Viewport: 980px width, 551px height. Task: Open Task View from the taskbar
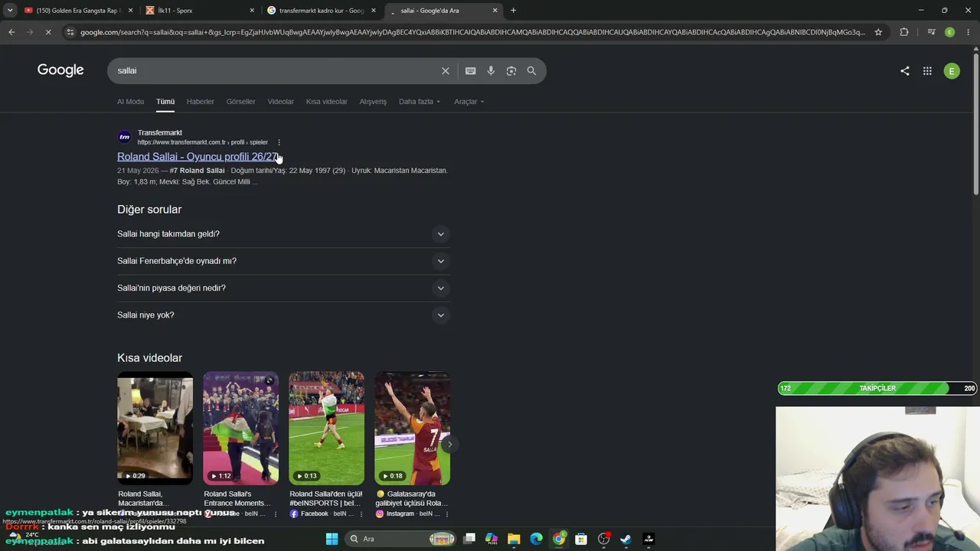click(469, 539)
